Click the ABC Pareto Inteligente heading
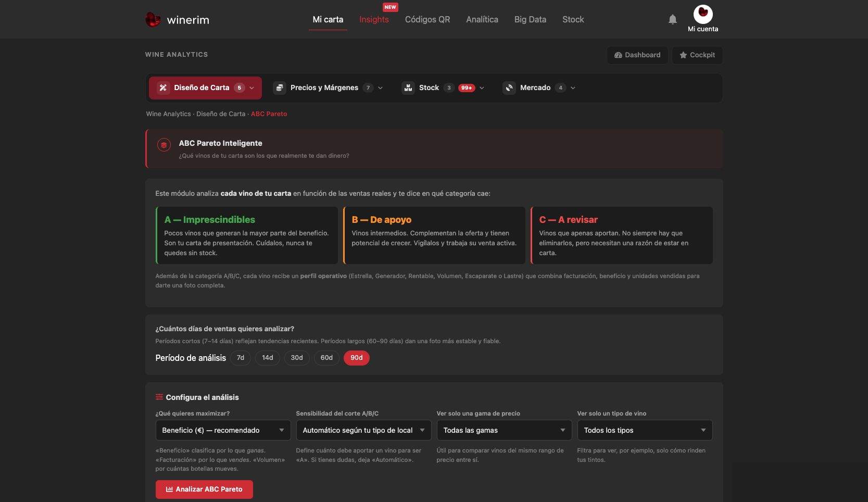Screen dimensions: 868x502 point(221,143)
